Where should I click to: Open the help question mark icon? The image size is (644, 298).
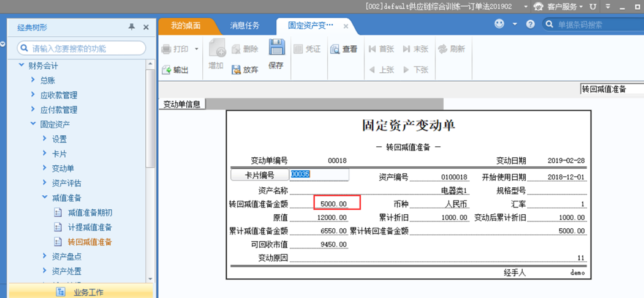(x=530, y=24)
